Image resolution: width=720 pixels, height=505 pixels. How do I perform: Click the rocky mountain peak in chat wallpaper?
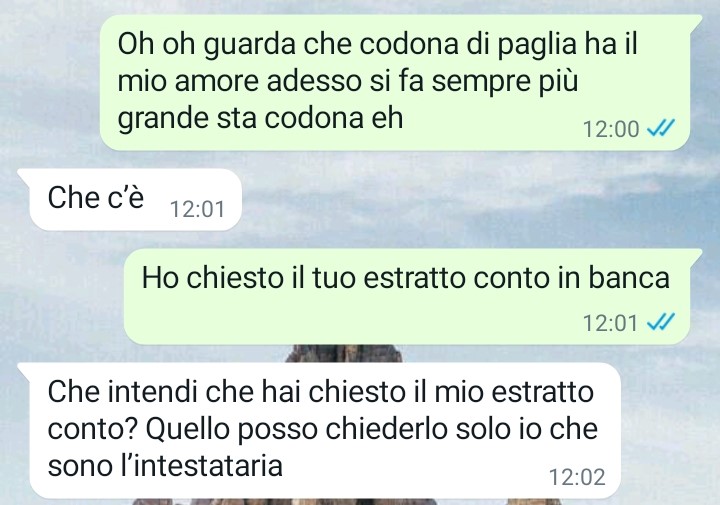[x=343, y=353]
